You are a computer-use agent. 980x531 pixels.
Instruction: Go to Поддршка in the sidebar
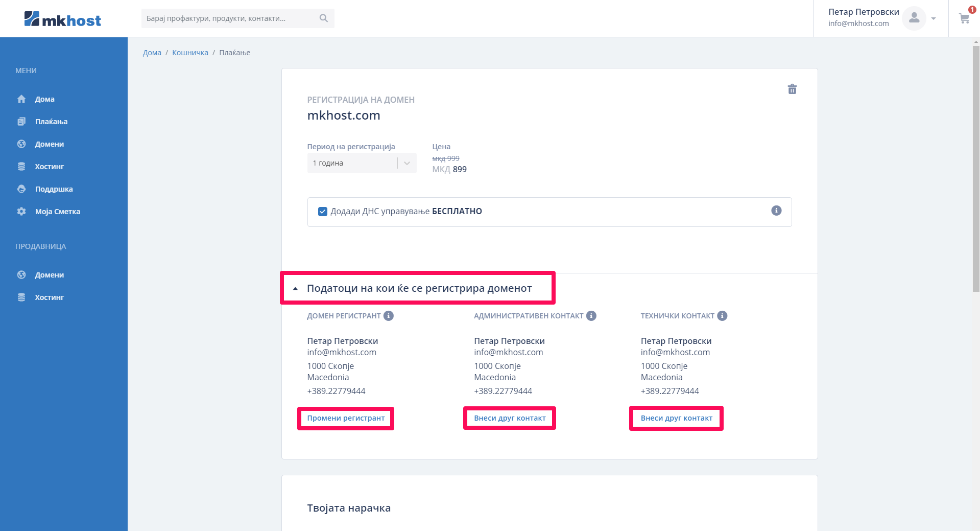[54, 189]
